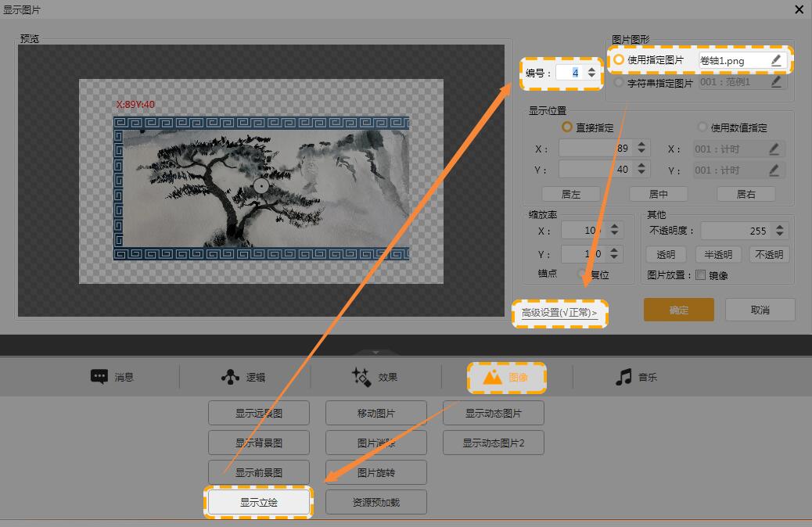Click edit pencil for variable X 001：计时
812x527 pixels.
coord(774,149)
